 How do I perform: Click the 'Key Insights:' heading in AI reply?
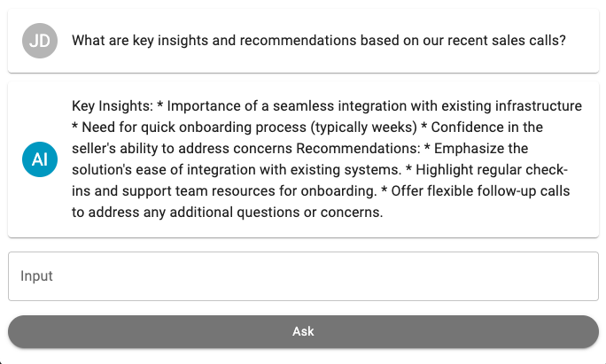pyautogui.click(x=113, y=106)
